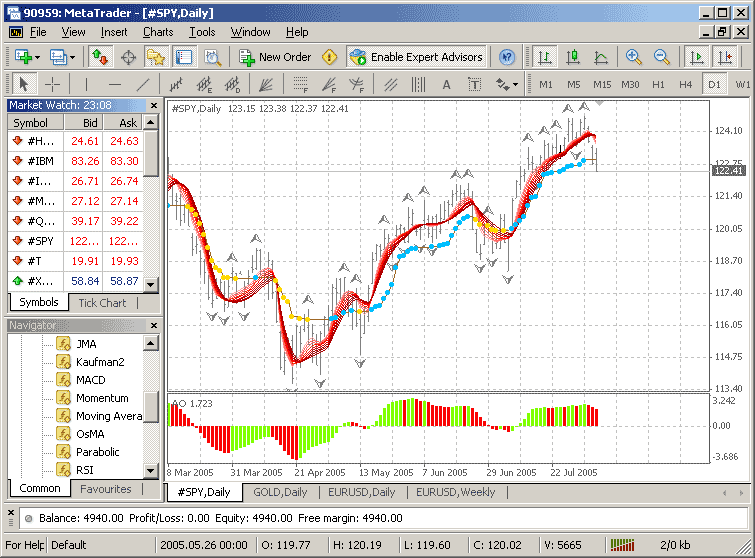Toggle the Terminal window icon
Viewport: 755px width, 558px height.
pos(183,57)
